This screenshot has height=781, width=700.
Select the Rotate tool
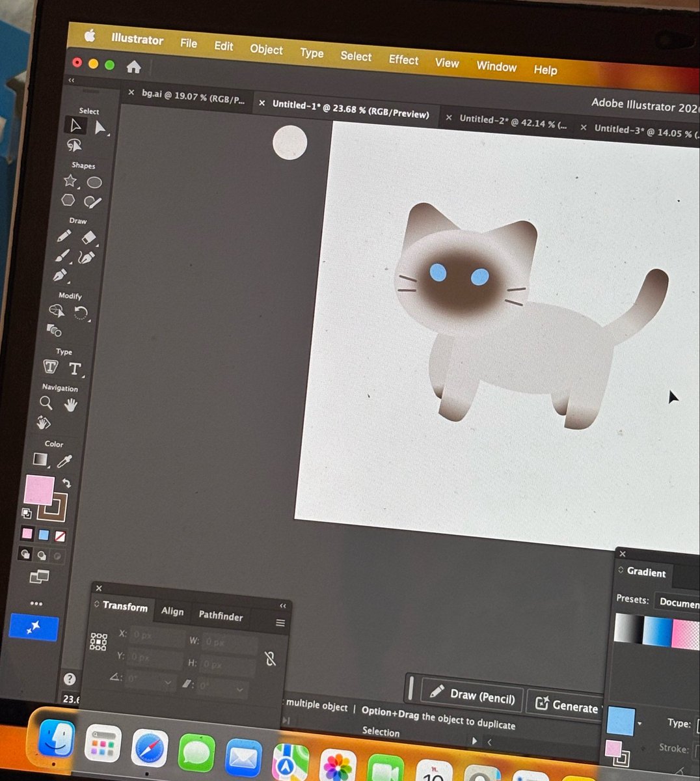pos(81,313)
